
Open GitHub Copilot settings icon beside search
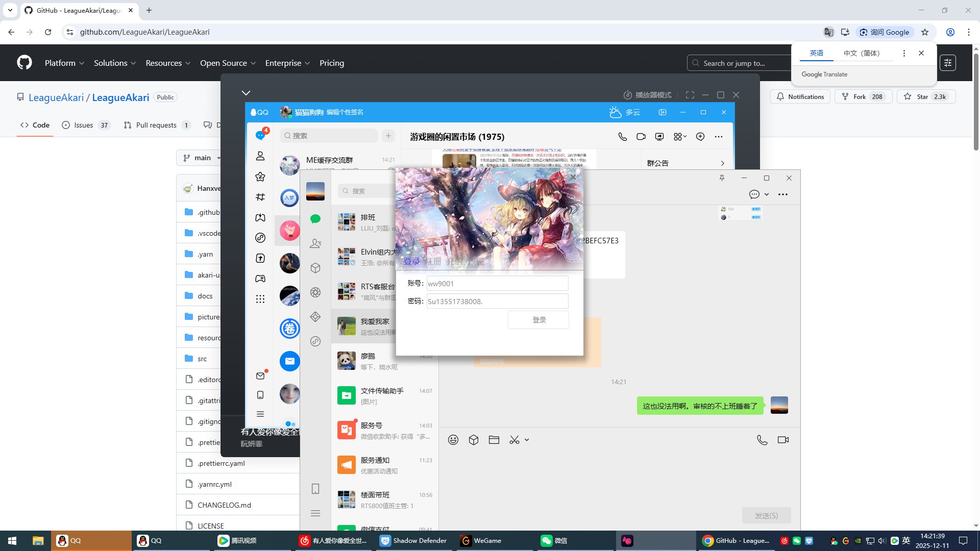click(x=948, y=63)
